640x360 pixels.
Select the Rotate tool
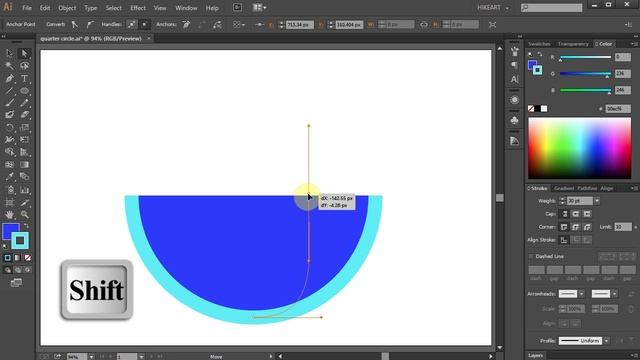pos(9,127)
